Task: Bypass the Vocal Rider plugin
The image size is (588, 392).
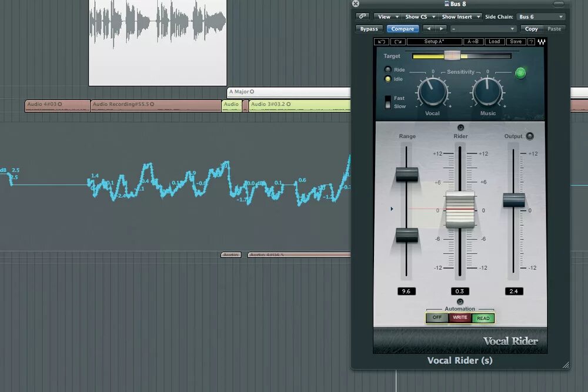Action: tap(369, 28)
